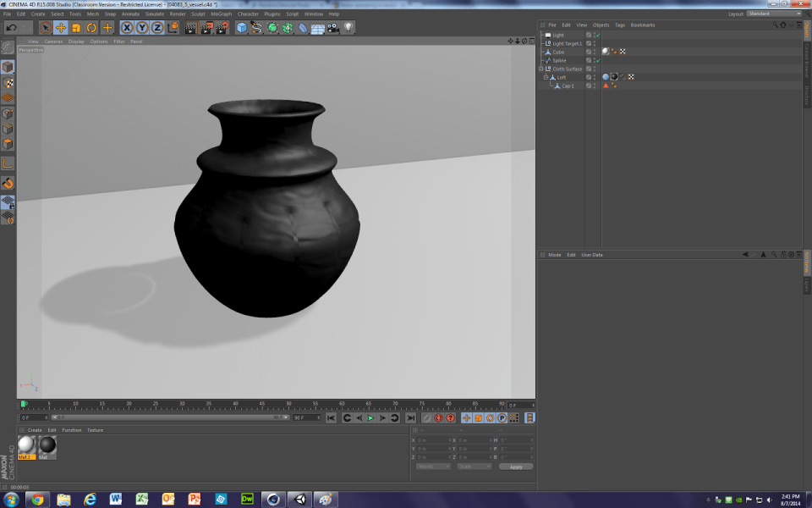Toggle Y-axis lock

click(142, 28)
